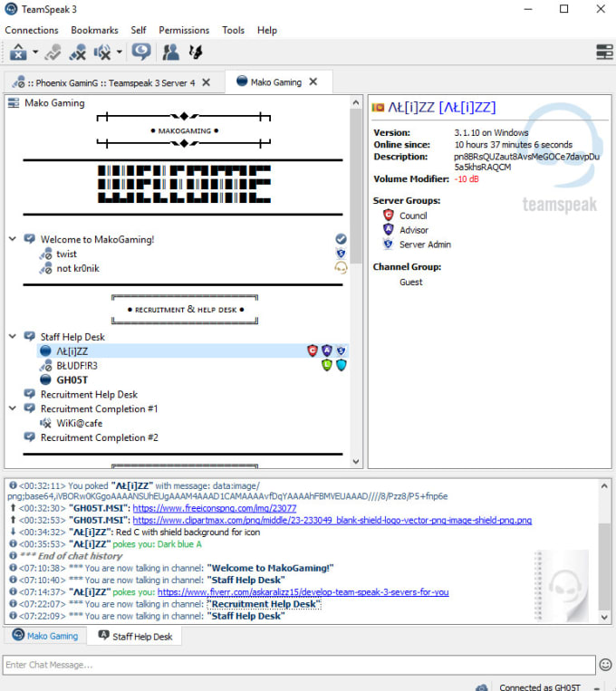Click Advisor group icon in Server Groups
This screenshot has width=616, height=691.
point(389,230)
